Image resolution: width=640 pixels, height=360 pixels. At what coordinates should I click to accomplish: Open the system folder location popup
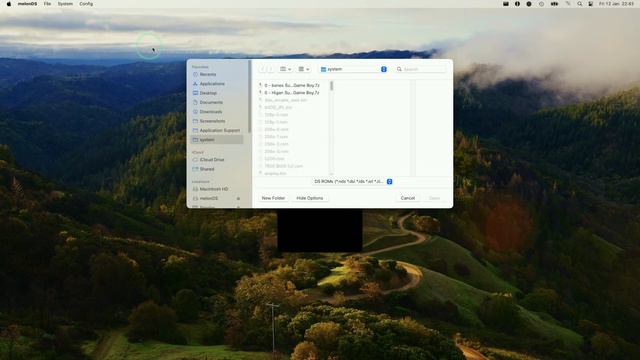click(353, 69)
